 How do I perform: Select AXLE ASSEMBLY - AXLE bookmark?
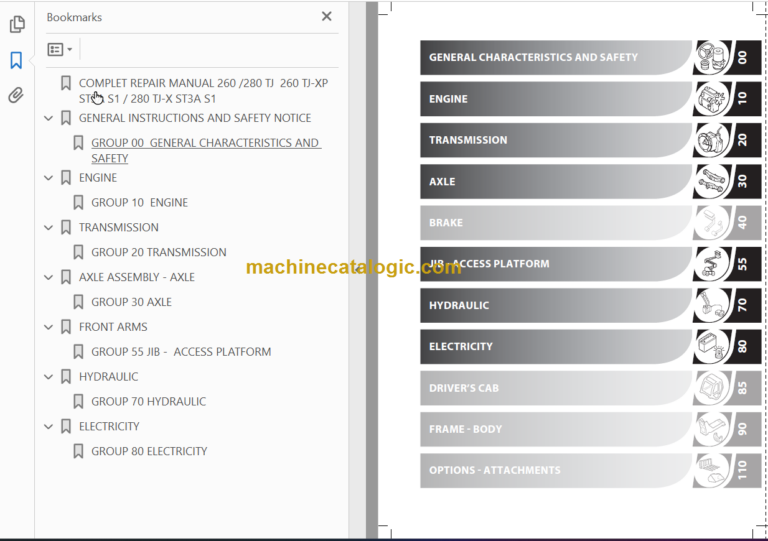tap(137, 278)
